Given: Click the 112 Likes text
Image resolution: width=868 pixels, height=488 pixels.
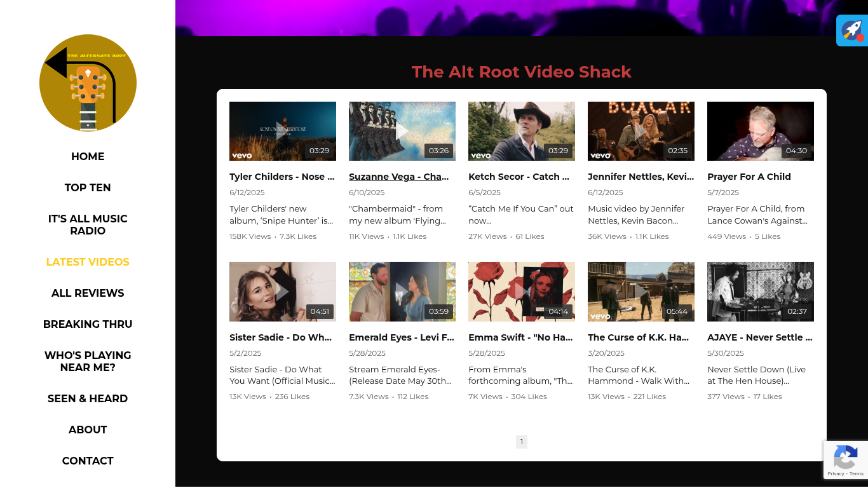Looking at the screenshot, I should tap(413, 396).
